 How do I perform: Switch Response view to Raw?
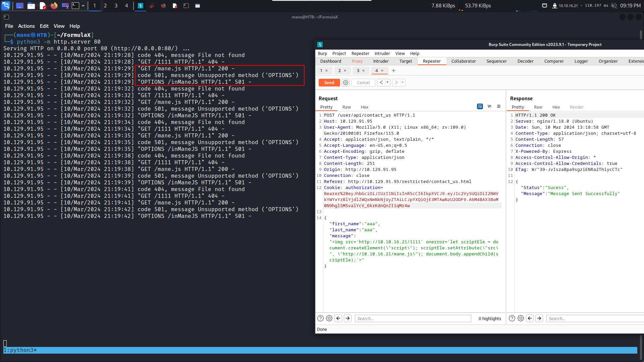click(538, 107)
